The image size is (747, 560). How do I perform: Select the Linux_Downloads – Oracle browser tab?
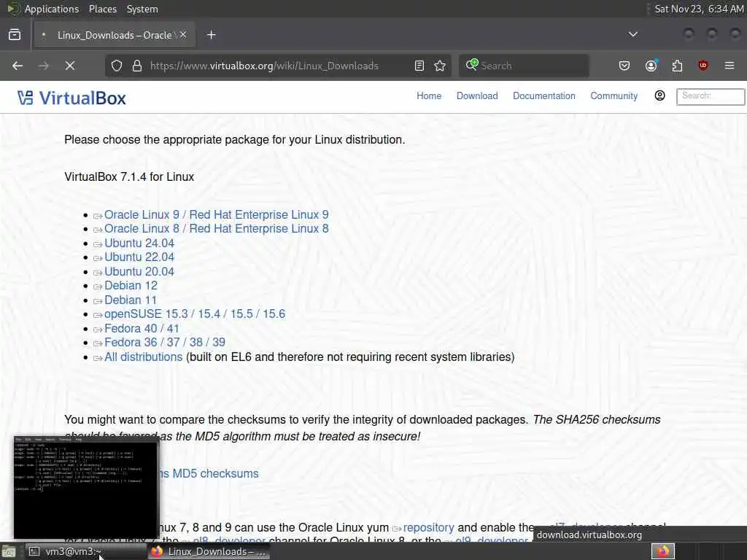113,35
